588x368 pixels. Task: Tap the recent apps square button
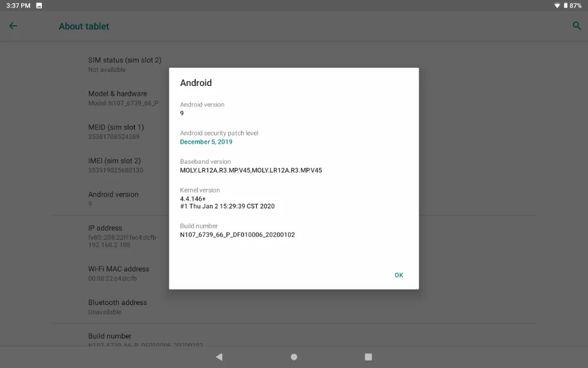click(x=368, y=357)
